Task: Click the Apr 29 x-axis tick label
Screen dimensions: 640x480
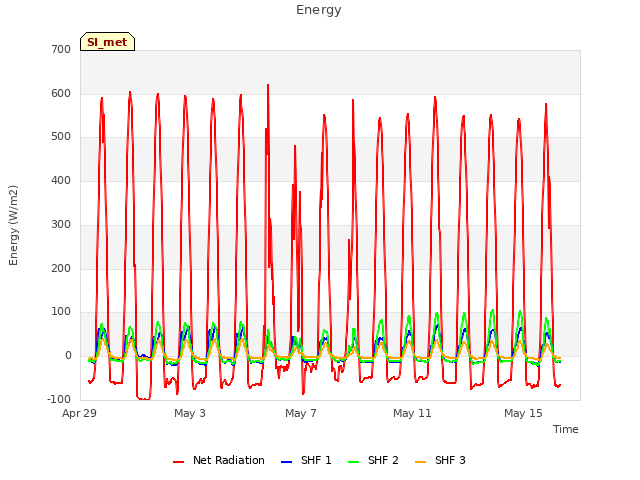Action: [x=79, y=413]
